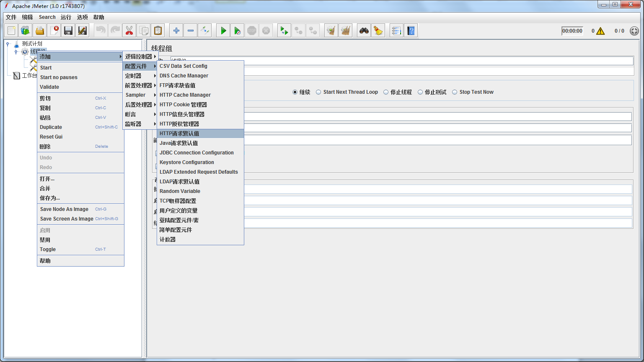Expand the 前置处理器 submenu
Viewport: 644px width, 362px height.
coord(140,85)
